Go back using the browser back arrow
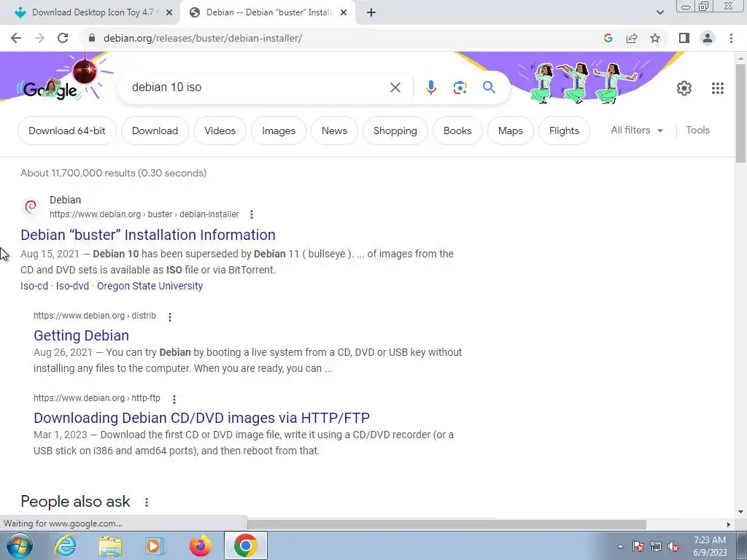This screenshot has height=560, width=747. coord(16,38)
